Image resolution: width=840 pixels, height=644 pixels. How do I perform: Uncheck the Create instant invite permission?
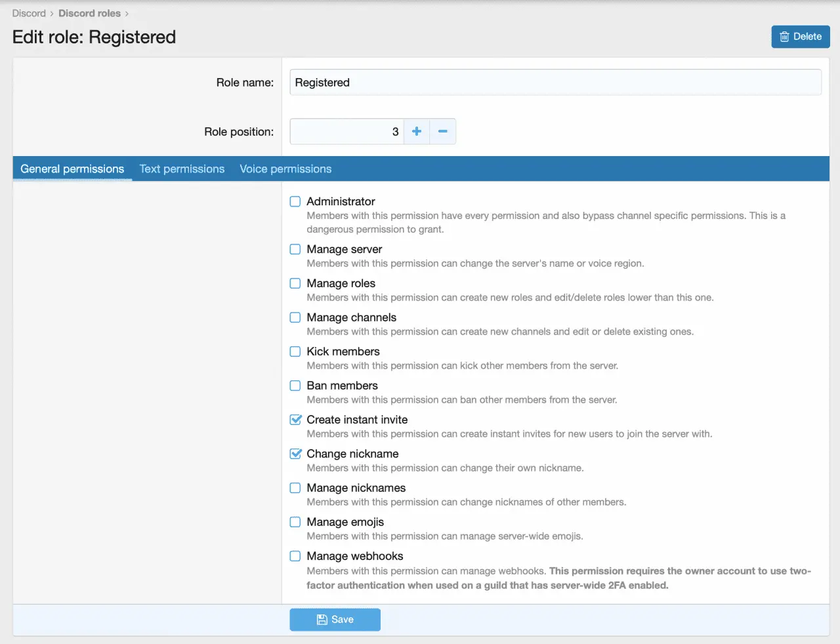(x=295, y=420)
